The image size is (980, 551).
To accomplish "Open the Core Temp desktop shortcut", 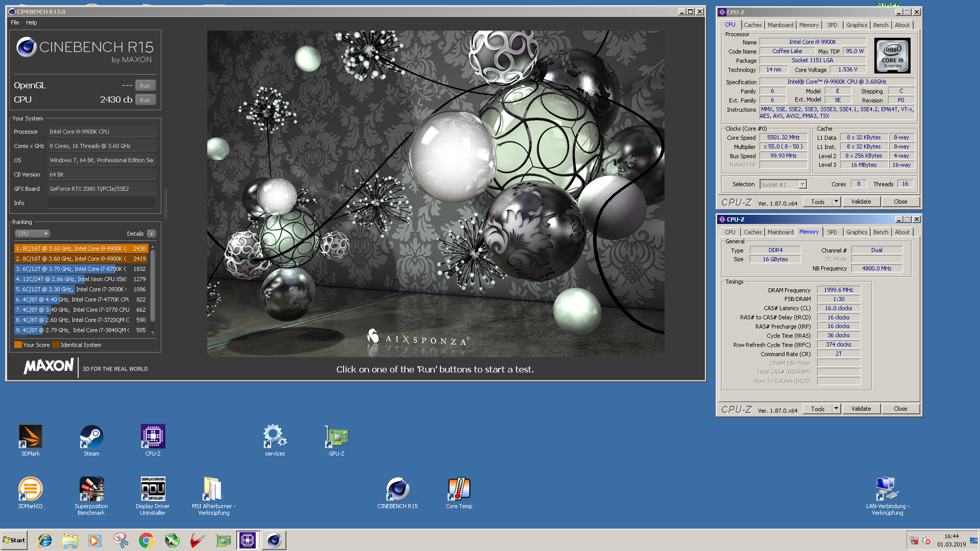I will [x=459, y=492].
